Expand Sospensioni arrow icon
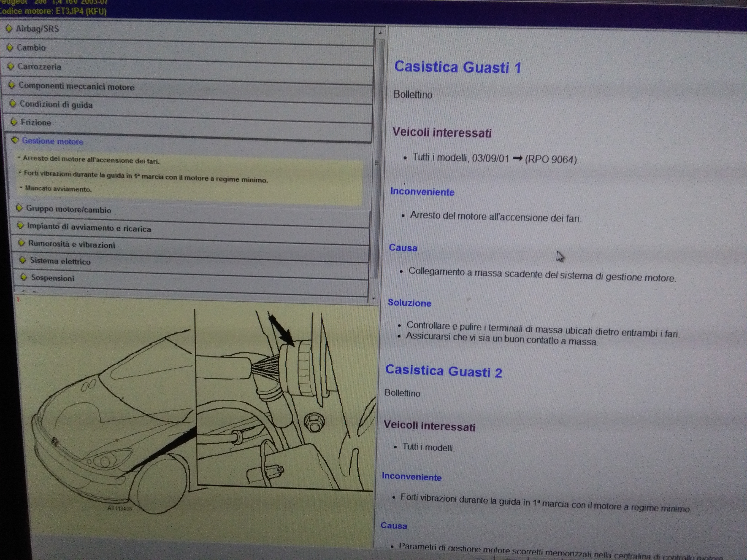747x560 pixels. click(x=24, y=277)
